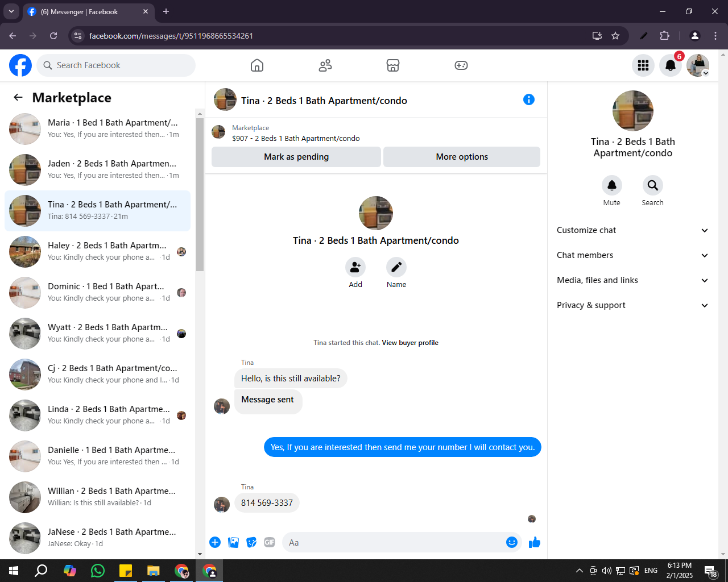Click Mark as pending button
728x582 pixels.
[296, 157]
